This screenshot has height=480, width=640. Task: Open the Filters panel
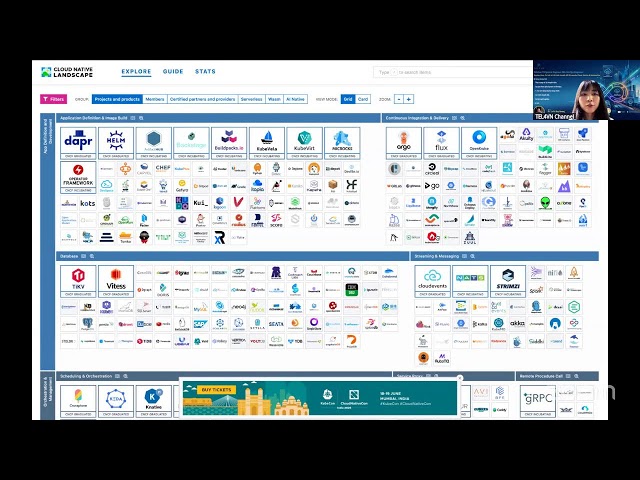pyautogui.click(x=53, y=99)
